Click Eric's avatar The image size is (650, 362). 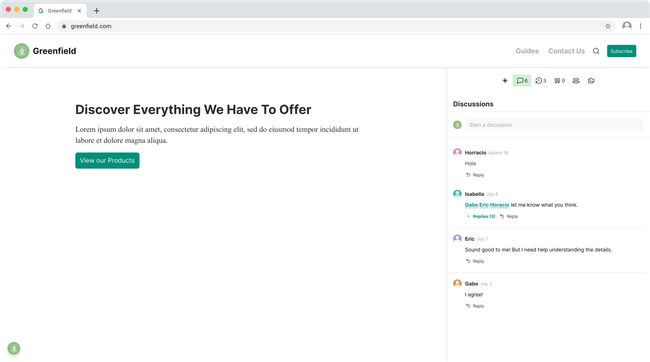(x=457, y=238)
